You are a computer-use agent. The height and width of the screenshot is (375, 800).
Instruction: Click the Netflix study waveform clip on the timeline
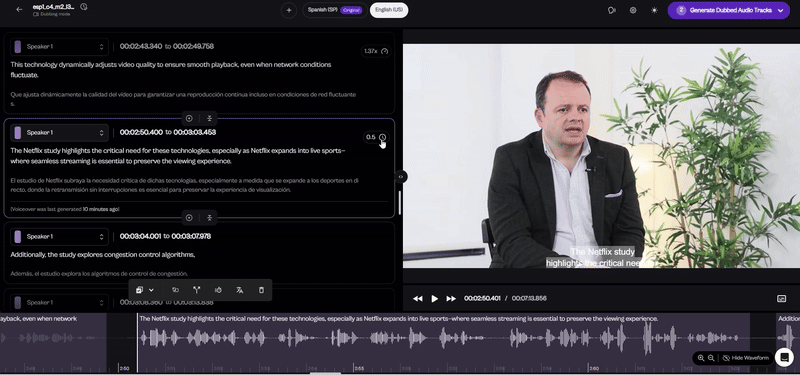tap(443, 342)
